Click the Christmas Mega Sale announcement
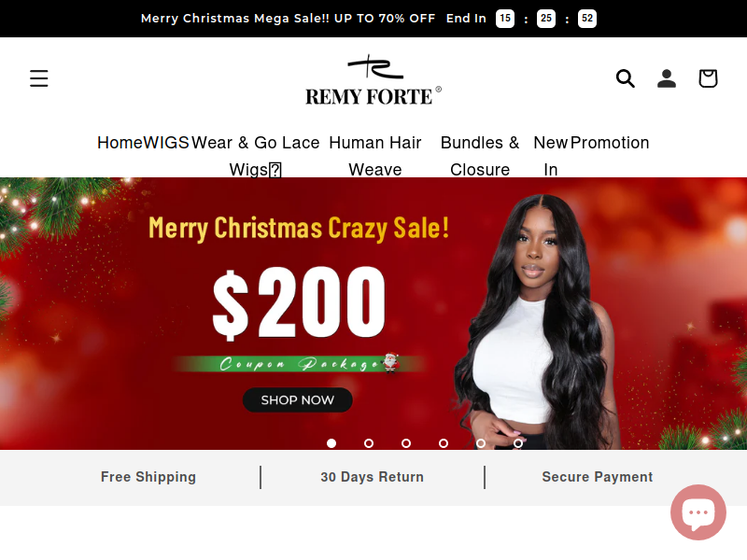 click(x=289, y=18)
